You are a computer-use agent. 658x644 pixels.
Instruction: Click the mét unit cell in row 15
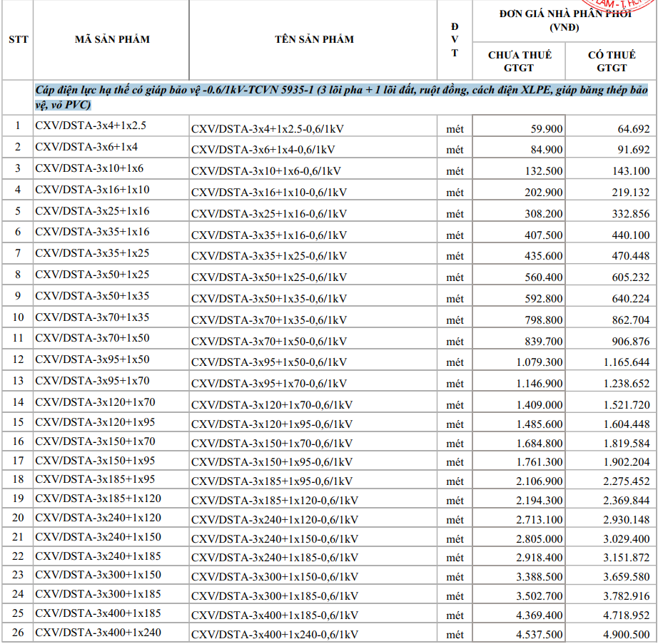click(455, 426)
